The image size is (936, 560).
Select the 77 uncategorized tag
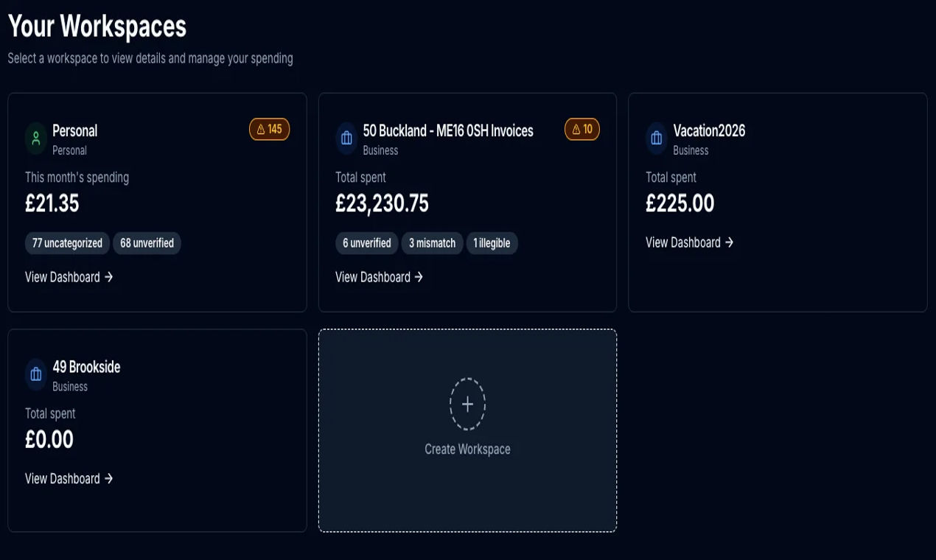pyautogui.click(x=67, y=243)
